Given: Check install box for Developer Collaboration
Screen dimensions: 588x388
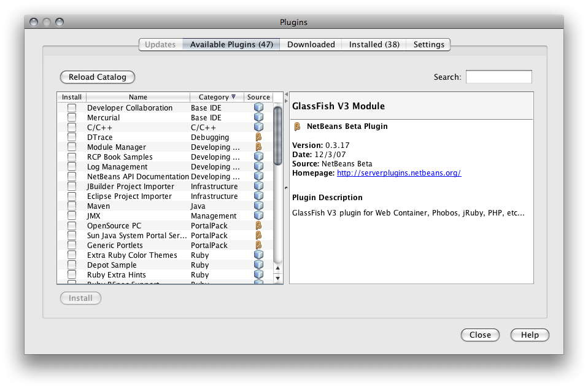Looking at the screenshot, I should 72,107.
